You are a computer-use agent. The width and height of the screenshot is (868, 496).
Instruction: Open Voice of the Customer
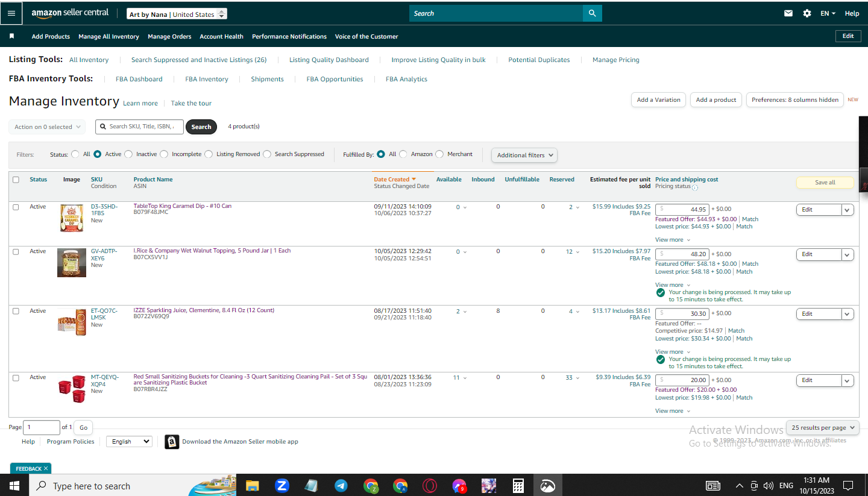point(366,37)
